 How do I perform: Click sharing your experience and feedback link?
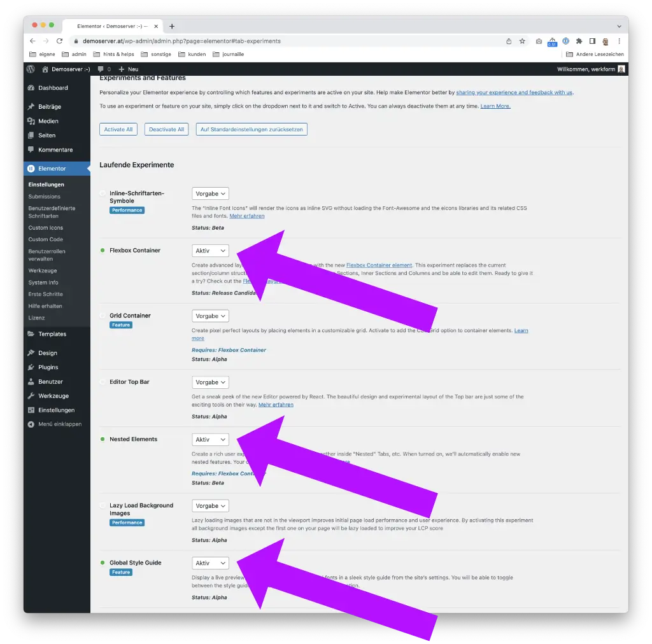click(514, 92)
